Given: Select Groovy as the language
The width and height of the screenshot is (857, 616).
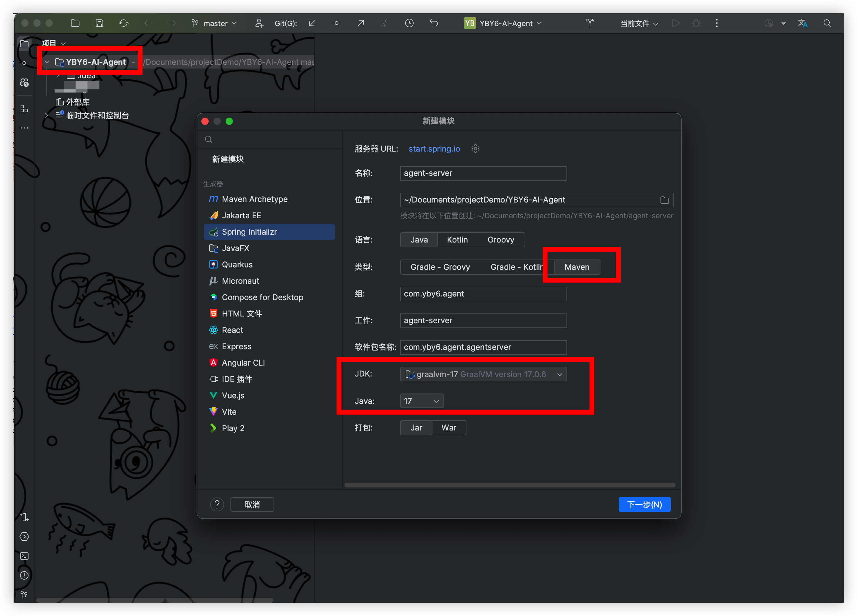Looking at the screenshot, I should (x=501, y=239).
